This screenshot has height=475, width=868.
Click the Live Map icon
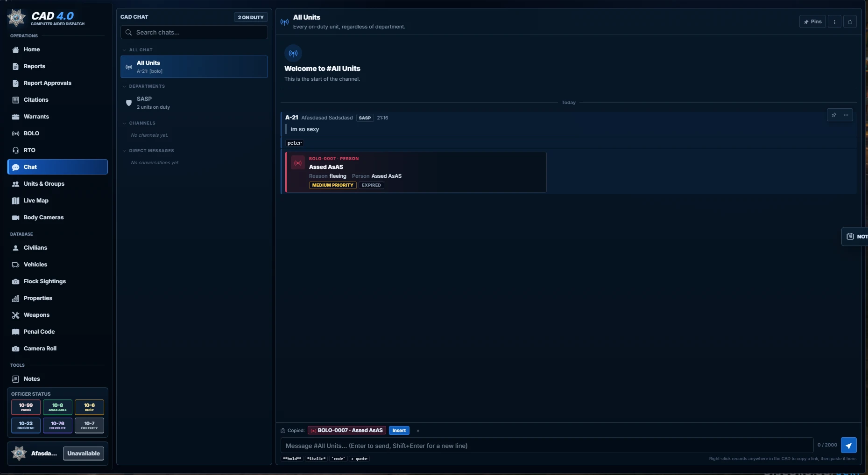coord(15,201)
